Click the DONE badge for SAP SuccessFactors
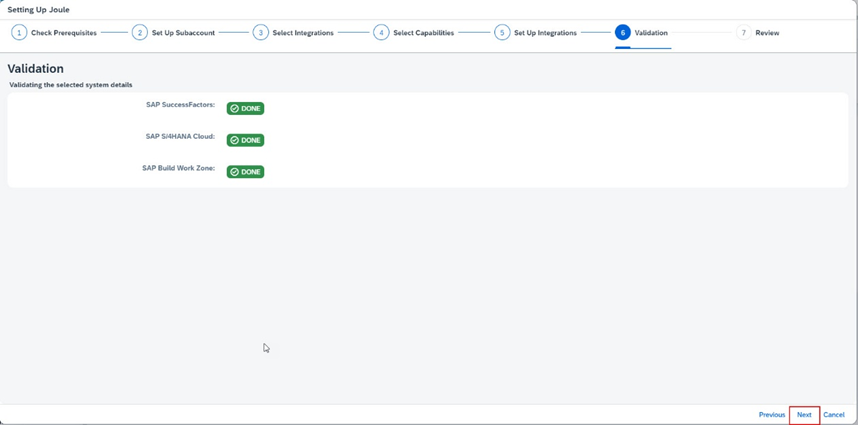 (245, 108)
